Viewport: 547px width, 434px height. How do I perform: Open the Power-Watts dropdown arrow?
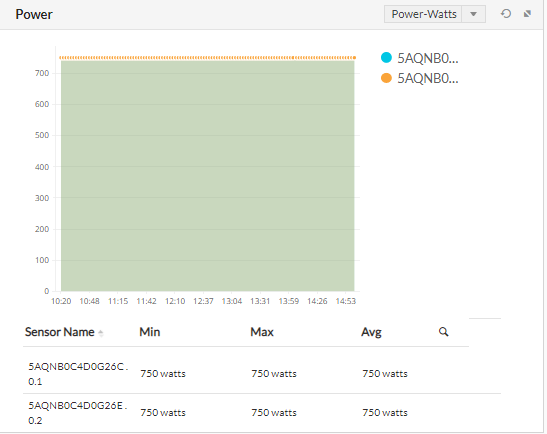[473, 14]
